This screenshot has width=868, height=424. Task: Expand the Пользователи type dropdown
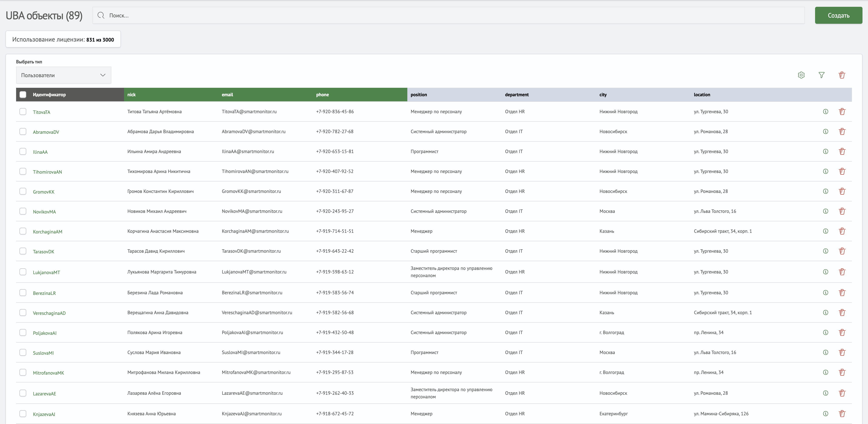click(63, 75)
